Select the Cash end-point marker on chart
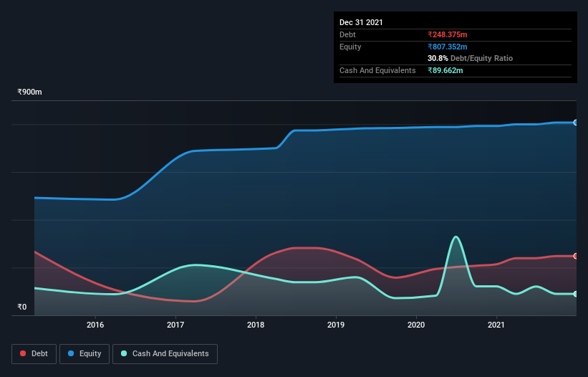This screenshot has width=588, height=377. pyautogui.click(x=576, y=294)
